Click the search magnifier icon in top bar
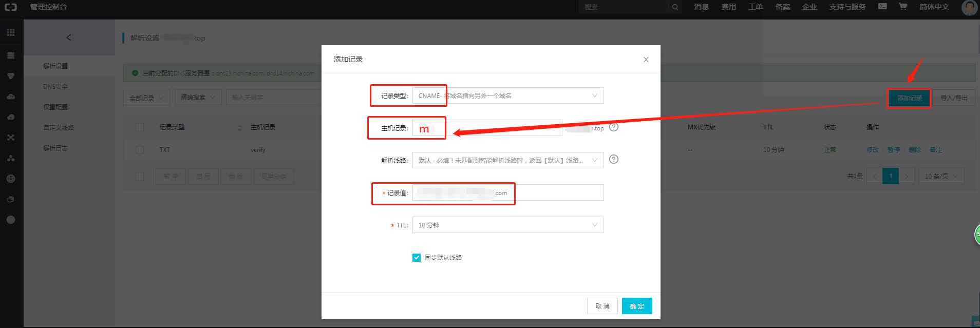The image size is (980, 328). 675,7
